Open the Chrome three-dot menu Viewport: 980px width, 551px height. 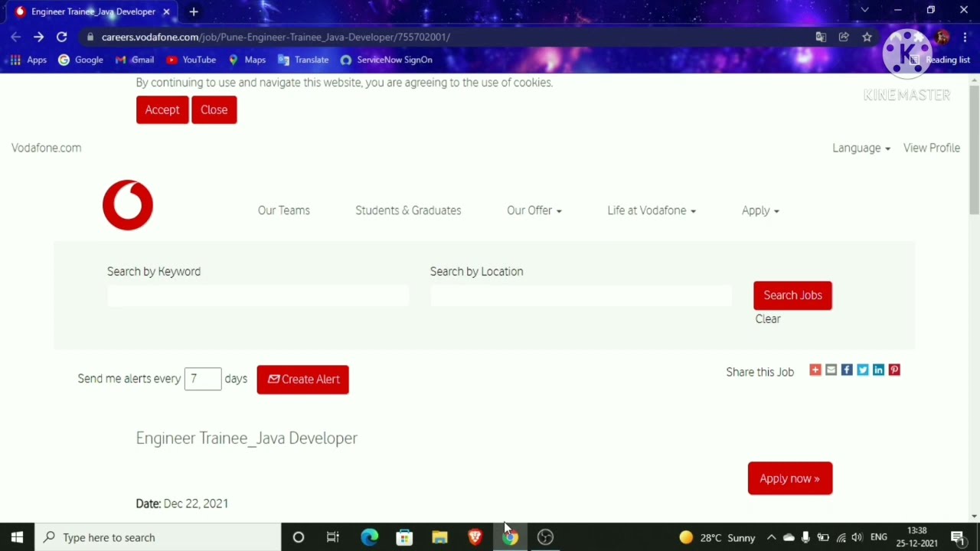pyautogui.click(x=965, y=37)
